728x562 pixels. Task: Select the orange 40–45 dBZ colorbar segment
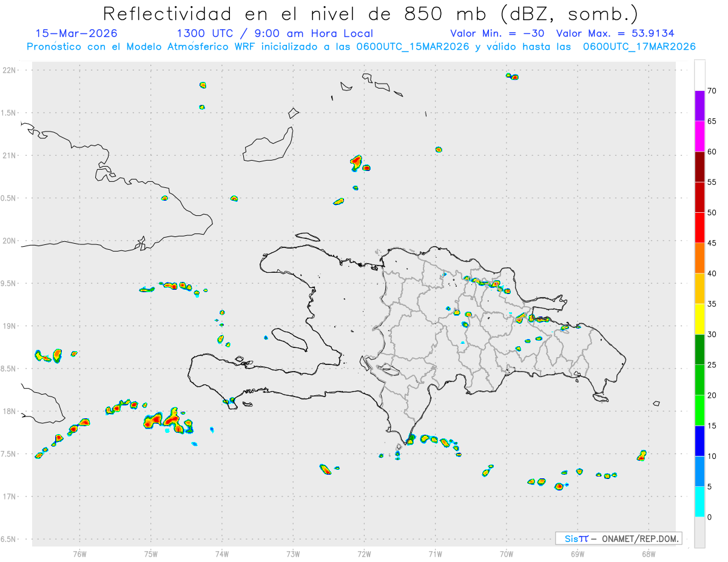(x=699, y=258)
